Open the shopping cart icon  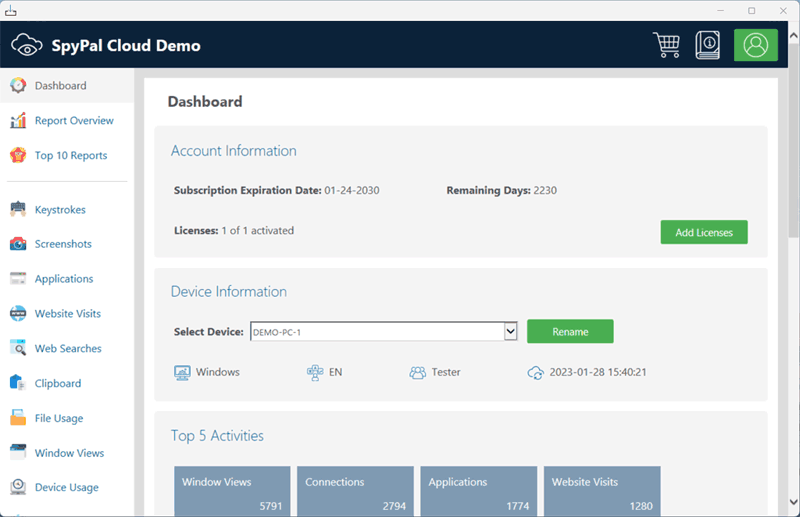pos(666,45)
